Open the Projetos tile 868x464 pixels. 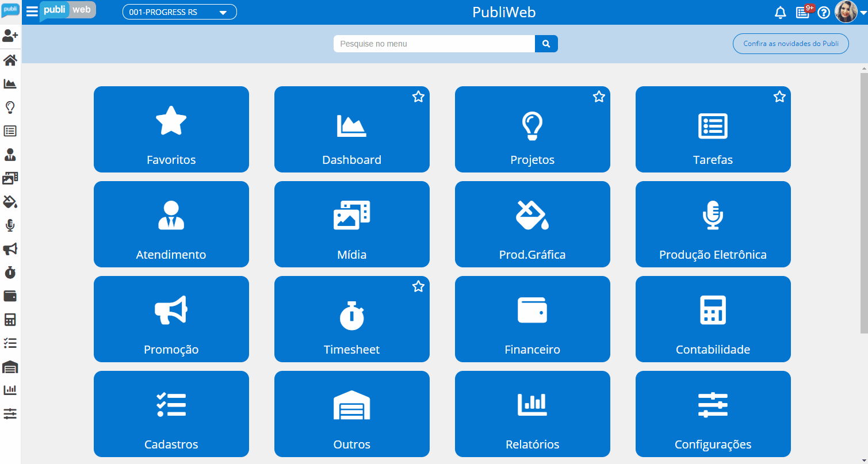(533, 129)
